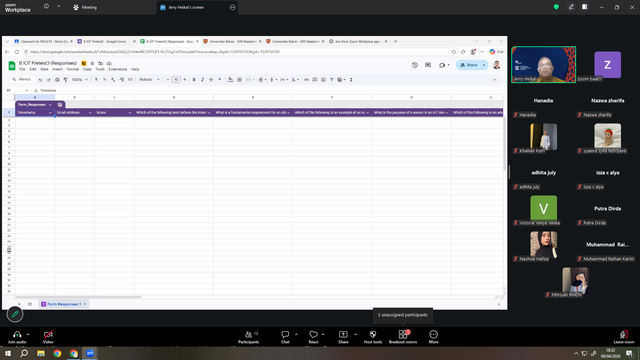Click the Sheets Share button
The image size is (640, 360).
point(469,65)
